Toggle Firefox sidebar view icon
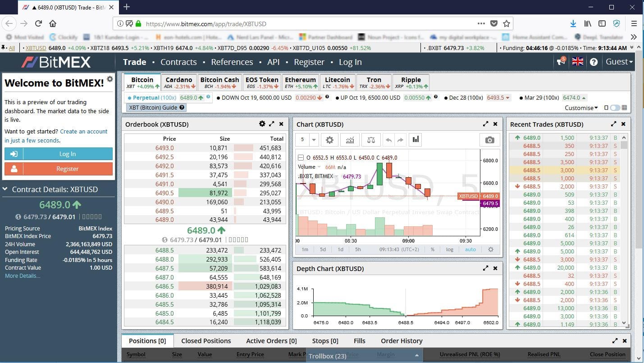The width and height of the screenshot is (644, 363). coord(602,23)
